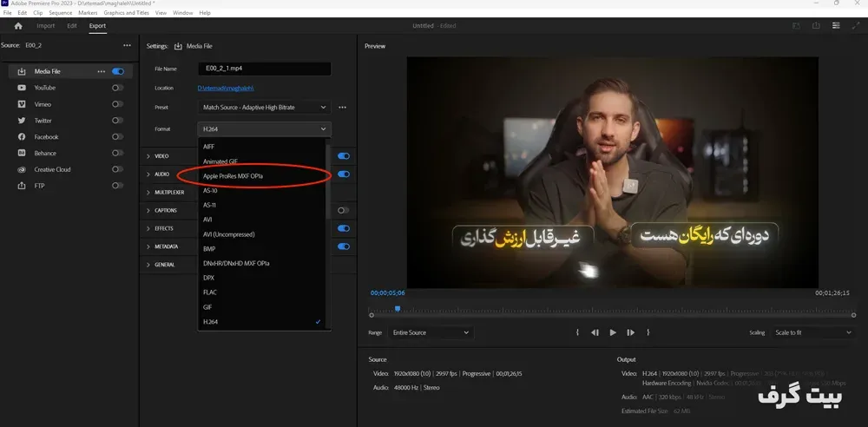Screen dimensions: 868x427
Task: Click the 00;00;05;06 current timecode
Action: (387, 293)
